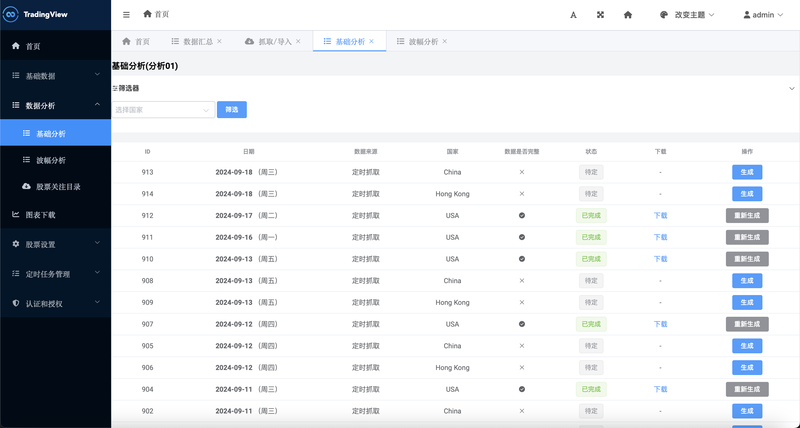800x428 pixels.
Task: Click 下载 link for ID 904
Action: [660, 389]
